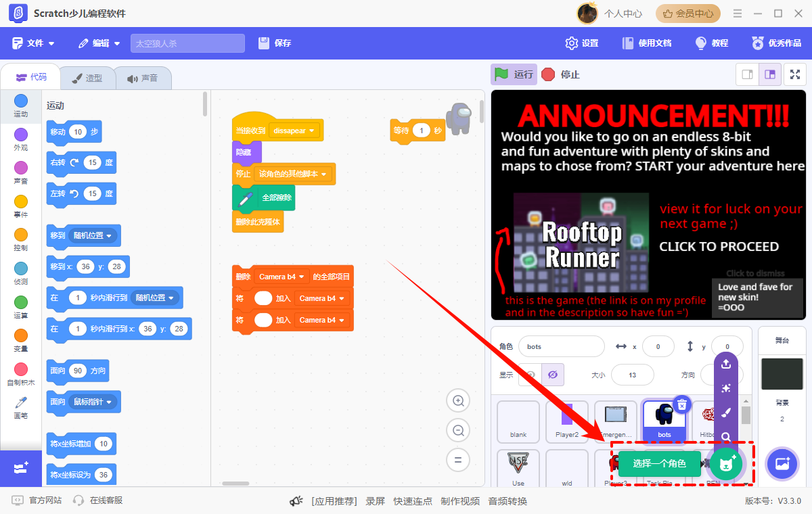
Task: Open the 随机位置 dropdown in 移到 block
Action: 93,235
